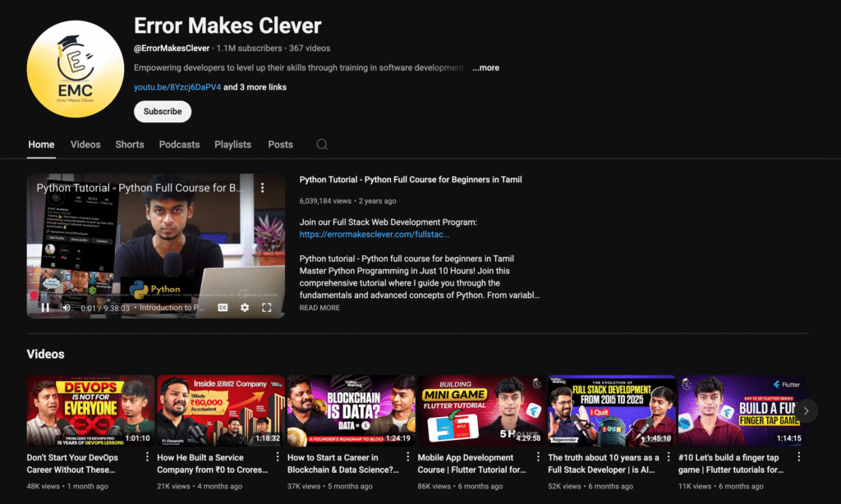Click the 'Introduction to P...' chapter label
The image size is (841, 504).
coord(172,308)
